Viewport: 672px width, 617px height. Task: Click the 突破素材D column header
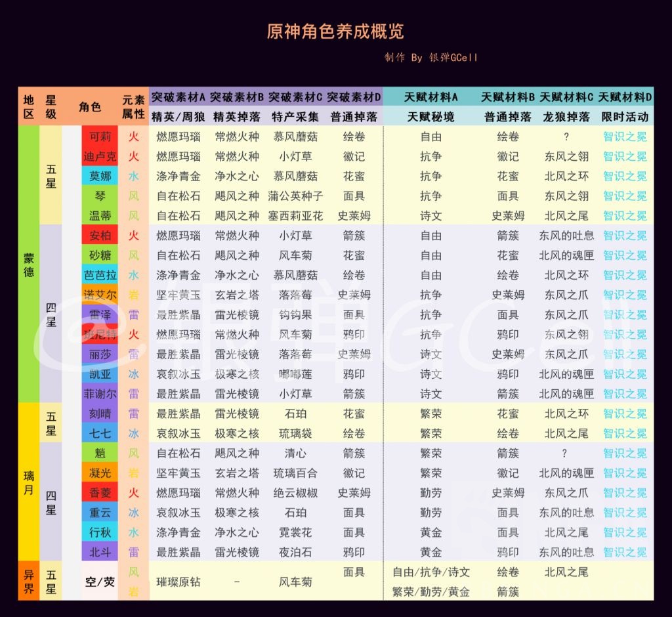[354, 97]
